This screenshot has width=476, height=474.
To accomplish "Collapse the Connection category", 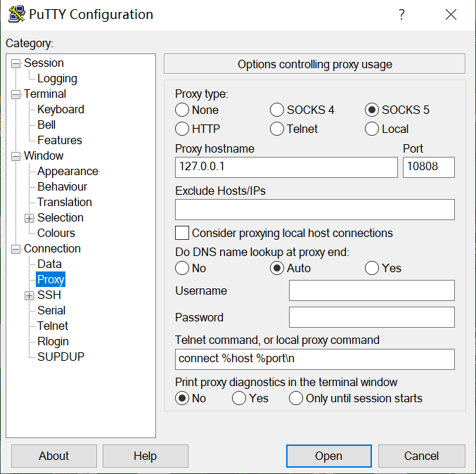I will tap(16, 249).
